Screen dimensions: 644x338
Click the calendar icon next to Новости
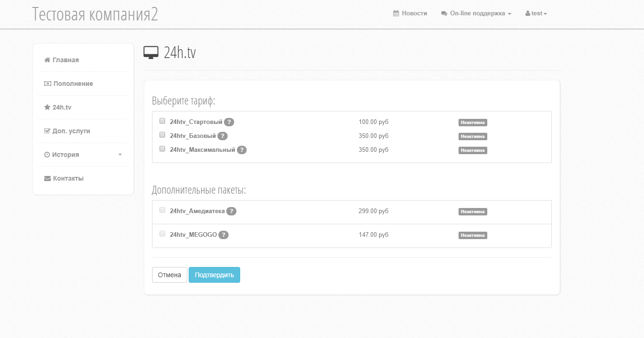396,13
